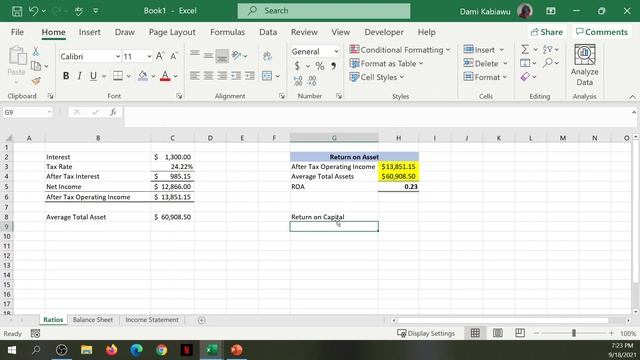
Task: Adjust the zoom slider handle
Action: coord(574,333)
